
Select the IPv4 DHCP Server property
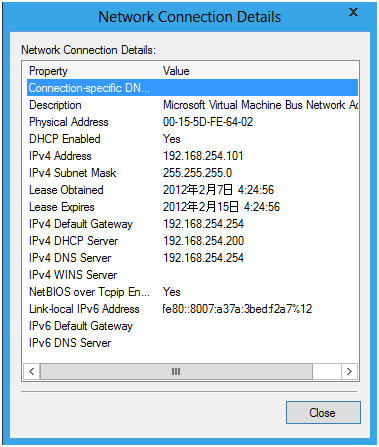click(x=73, y=241)
